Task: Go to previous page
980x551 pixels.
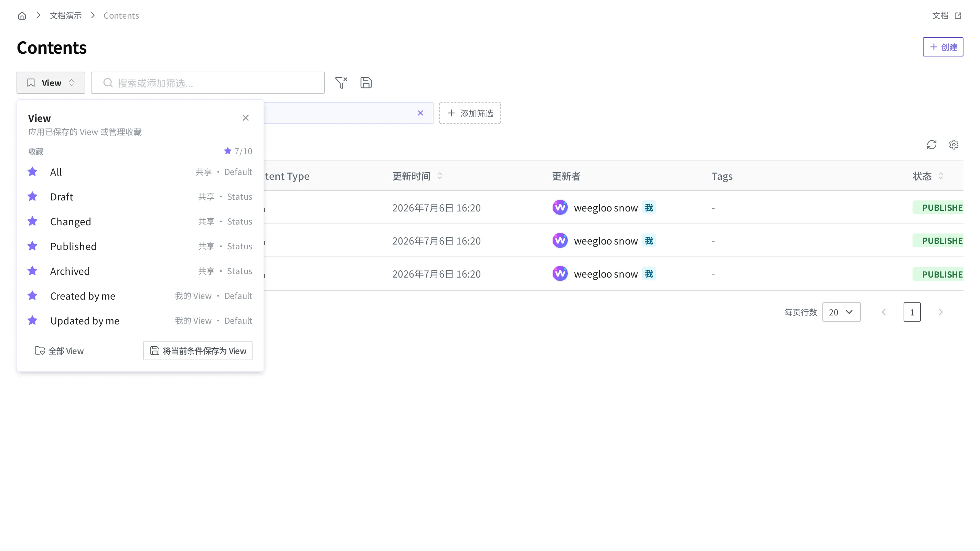Action: (884, 312)
